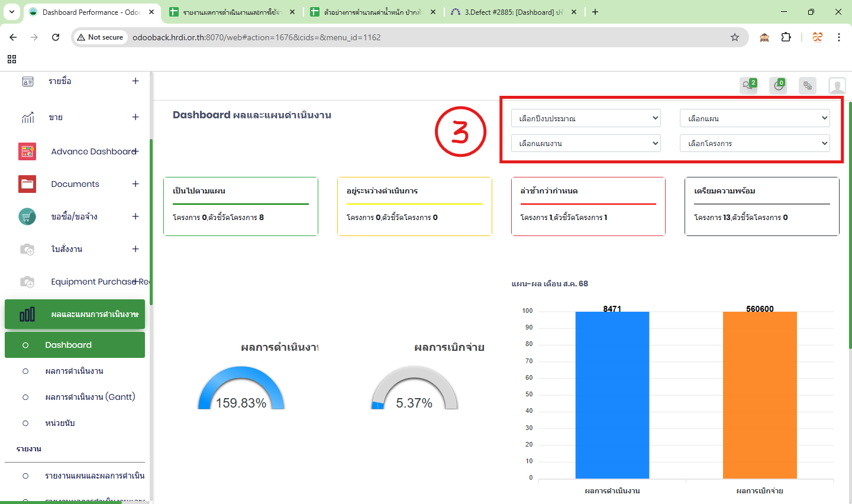Click the ล่าช้ากว่ากำหนด status card
This screenshot has height=504, width=852.
click(588, 206)
